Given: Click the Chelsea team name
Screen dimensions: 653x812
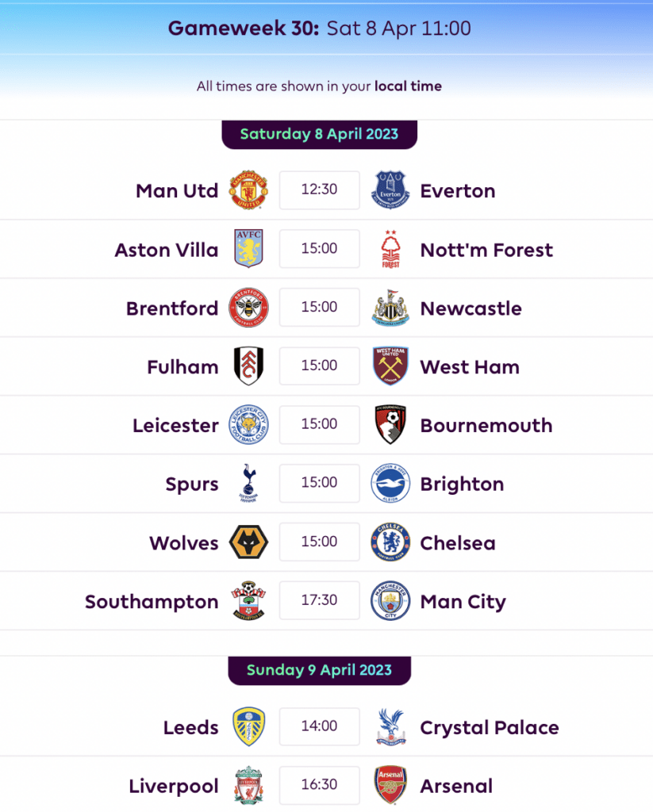Looking at the screenshot, I should click(x=458, y=542).
